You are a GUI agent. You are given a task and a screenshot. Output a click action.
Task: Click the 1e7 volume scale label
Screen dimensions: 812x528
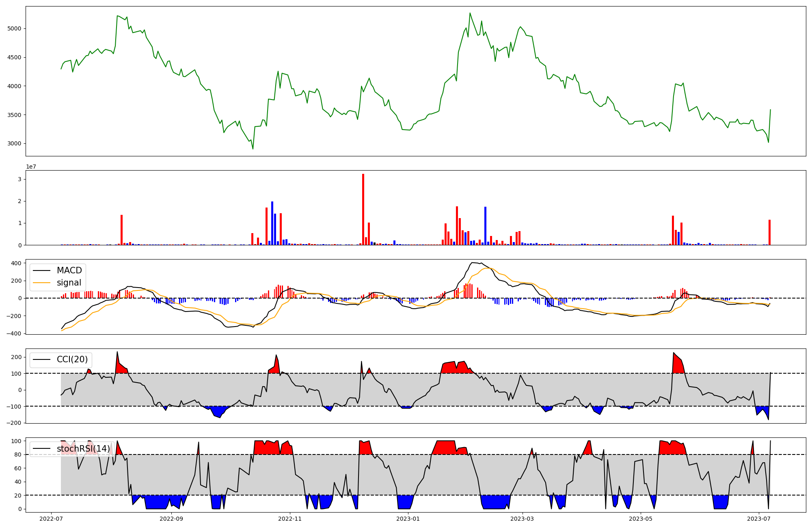[x=31, y=167]
